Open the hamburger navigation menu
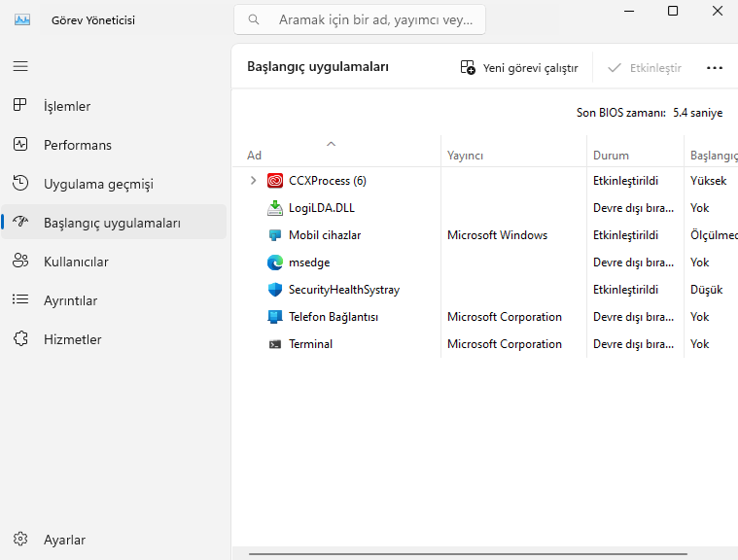Viewport: 738px width, 560px height. 20,66
